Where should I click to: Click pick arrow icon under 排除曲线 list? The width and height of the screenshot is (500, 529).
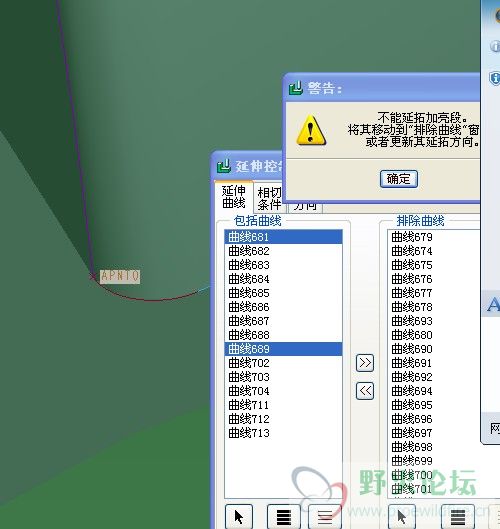pos(402,517)
